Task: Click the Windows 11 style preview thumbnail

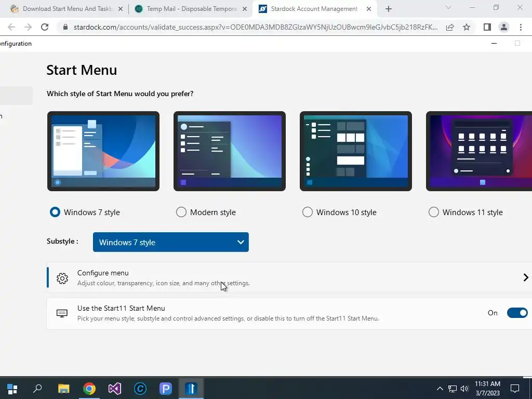Action: 478,151
